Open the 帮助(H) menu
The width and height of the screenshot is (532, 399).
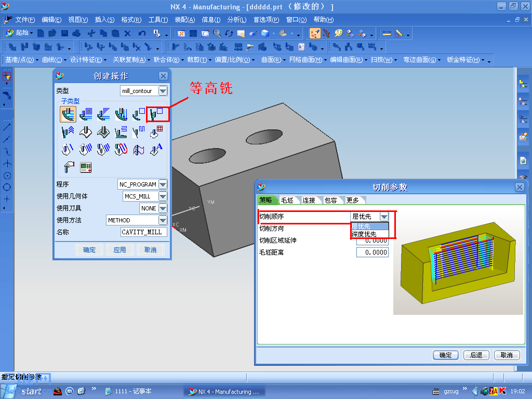click(323, 20)
